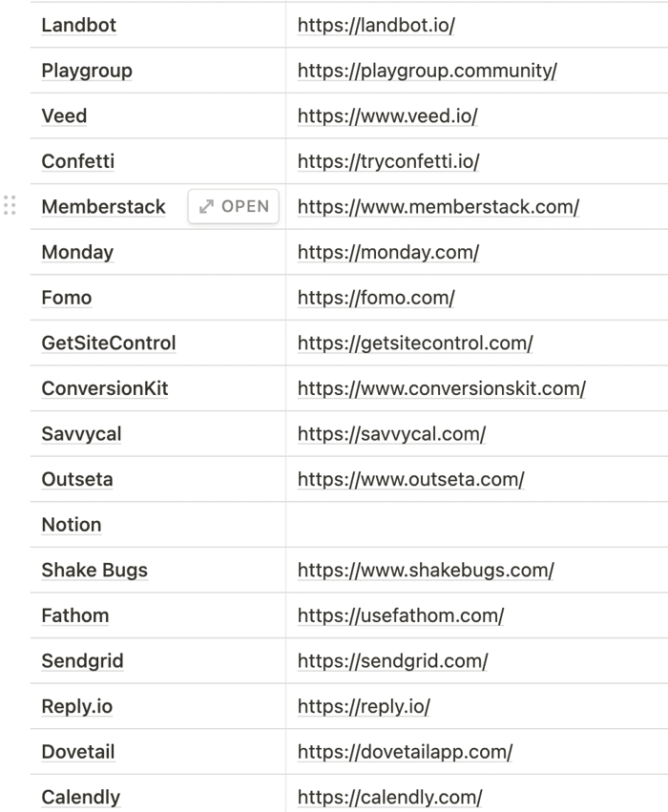Visit the conversionskit.com link
This screenshot has width=668, height=812.
click(x=442, y=388)
